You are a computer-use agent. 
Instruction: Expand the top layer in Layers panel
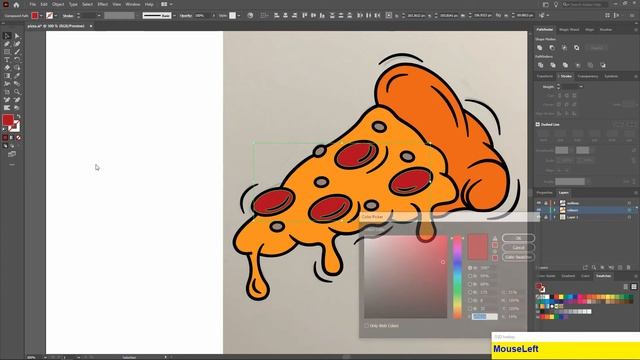[554, 203]
